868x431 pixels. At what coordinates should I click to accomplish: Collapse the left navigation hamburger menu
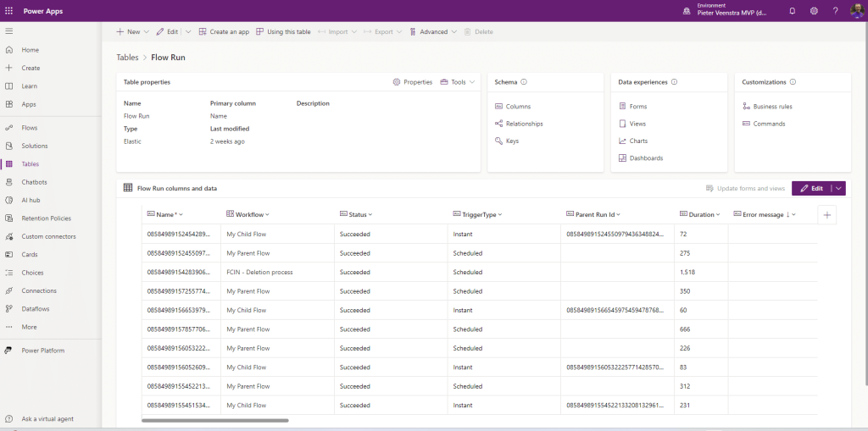coord(8,31)
